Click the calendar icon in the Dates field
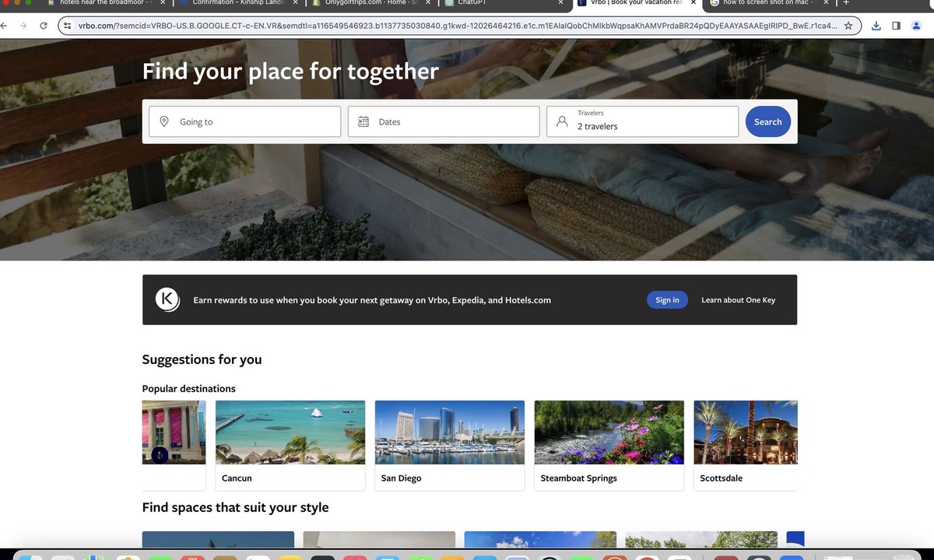Image resolution: width=934 pixels, height=560 pixels. point(363,122)
